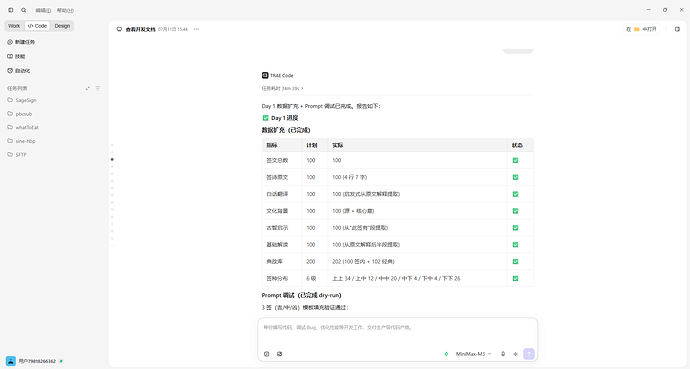Switch to the Design tab
Image resolution: width=690 pixels, height=369 pixels.
click(62, 26)
